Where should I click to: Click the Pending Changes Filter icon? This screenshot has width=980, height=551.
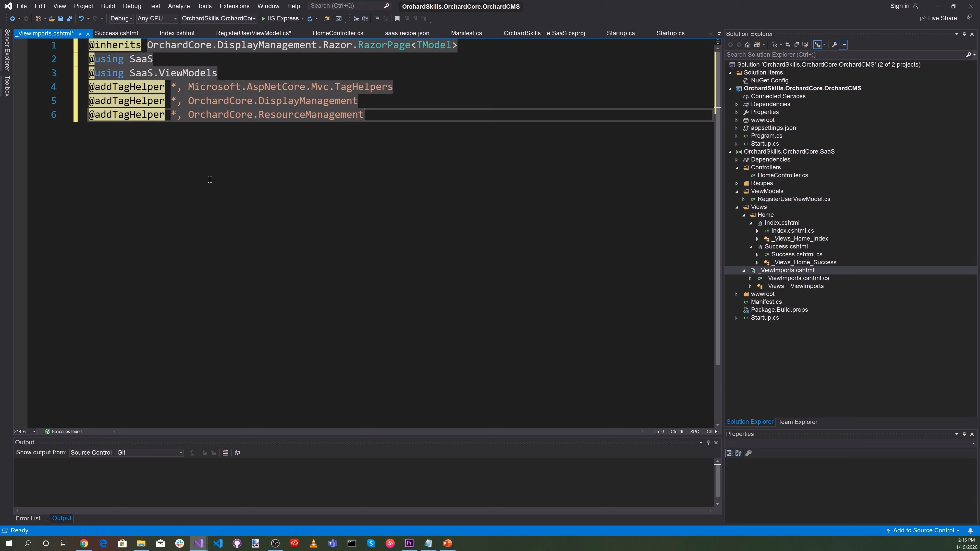pyautogui.click(x=775, y=45)
